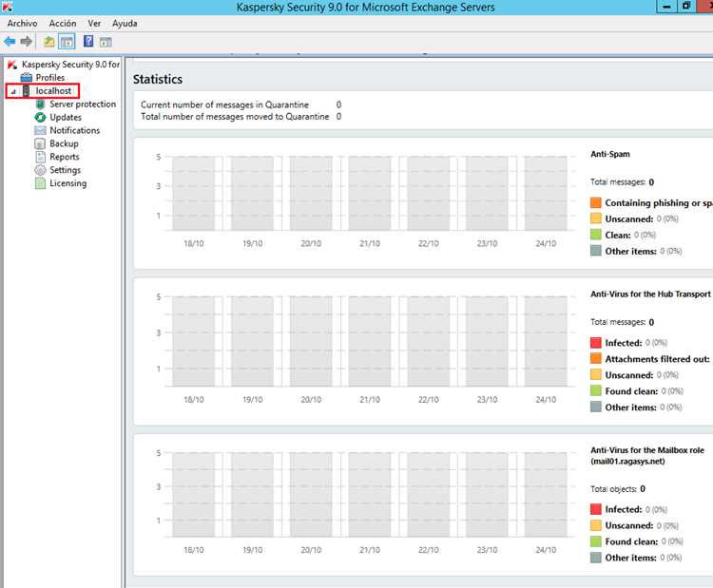Open Server protection node
This screenshot has height=588, width=713.
point(83,104)
